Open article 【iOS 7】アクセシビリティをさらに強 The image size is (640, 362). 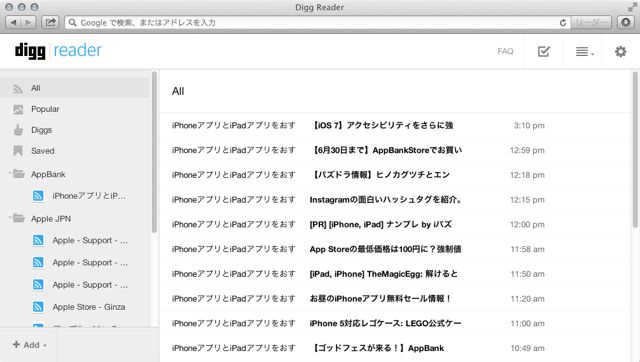(381, 125)
